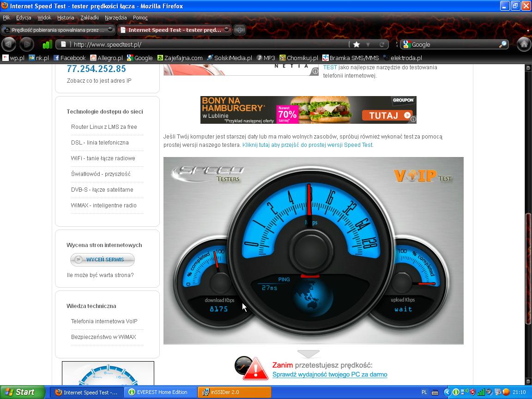Open 'Router Linux z LMS za free' link
Screen dimensions: 532x399
(x=104, y=127)
